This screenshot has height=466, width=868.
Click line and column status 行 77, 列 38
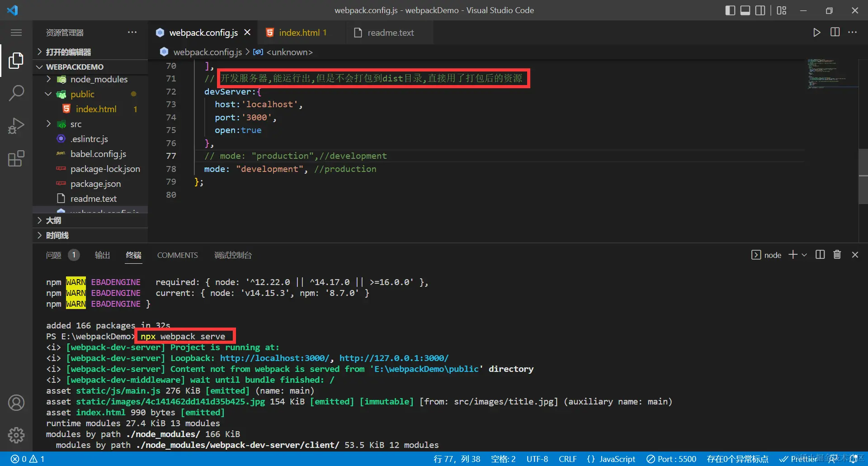tap(457, 459)
